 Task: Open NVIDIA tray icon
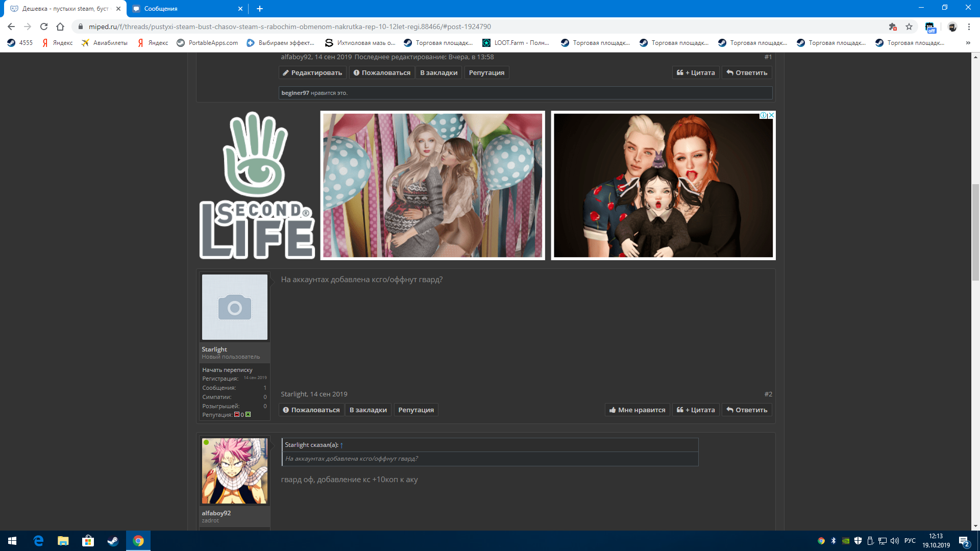point(846,541)
